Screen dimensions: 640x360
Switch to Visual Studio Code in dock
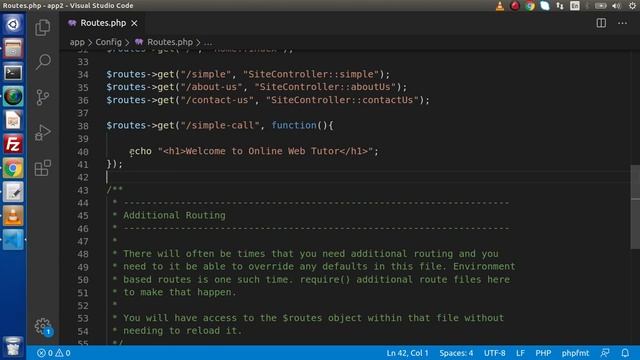coord(13,240)
